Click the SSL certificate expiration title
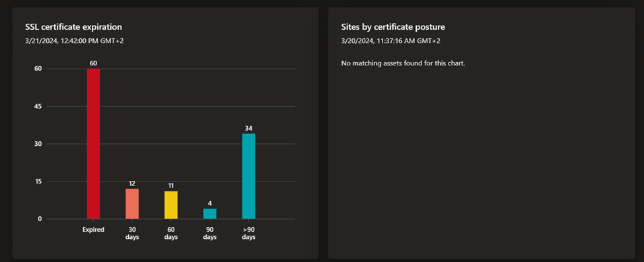This screenshot has width=644, height=262. coord(73,27)
